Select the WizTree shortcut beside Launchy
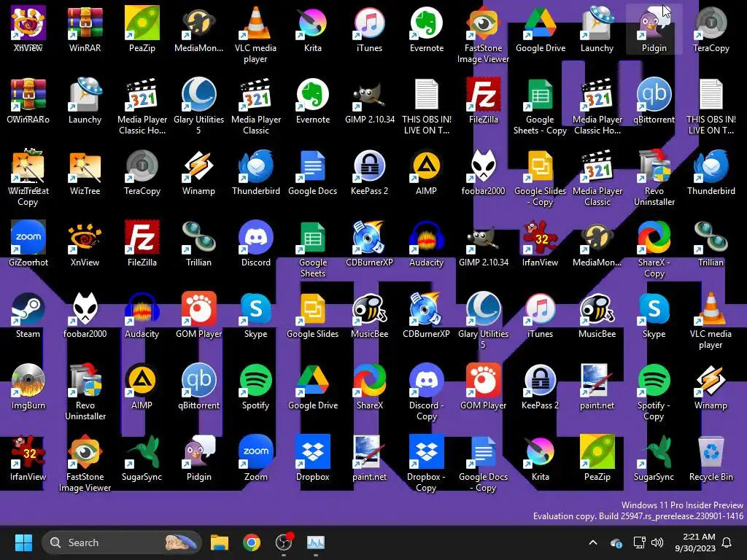Image resolution: width=747 pixels, height=560 pixels. click(x=85, y=172)
